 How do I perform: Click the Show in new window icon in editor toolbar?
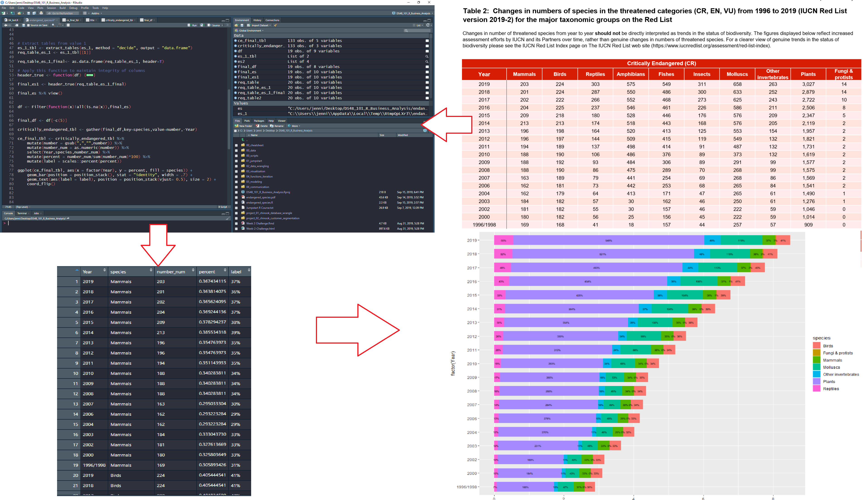tap(17, 25)
